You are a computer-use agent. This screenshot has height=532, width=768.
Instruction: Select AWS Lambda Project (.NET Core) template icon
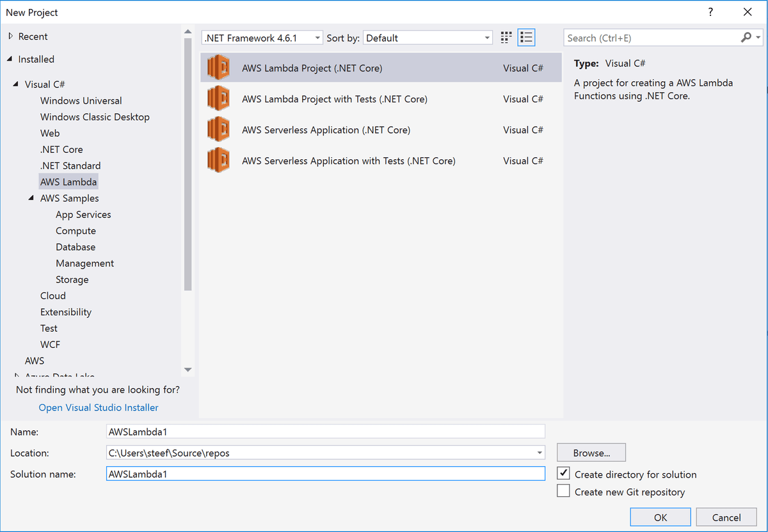(x=218, y=68)
